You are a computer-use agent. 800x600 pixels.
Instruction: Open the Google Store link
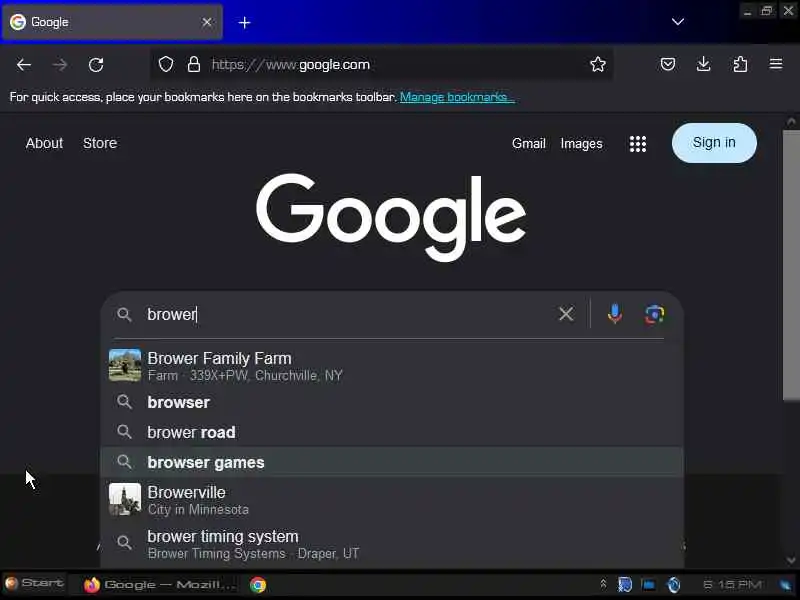pos(100,143)
